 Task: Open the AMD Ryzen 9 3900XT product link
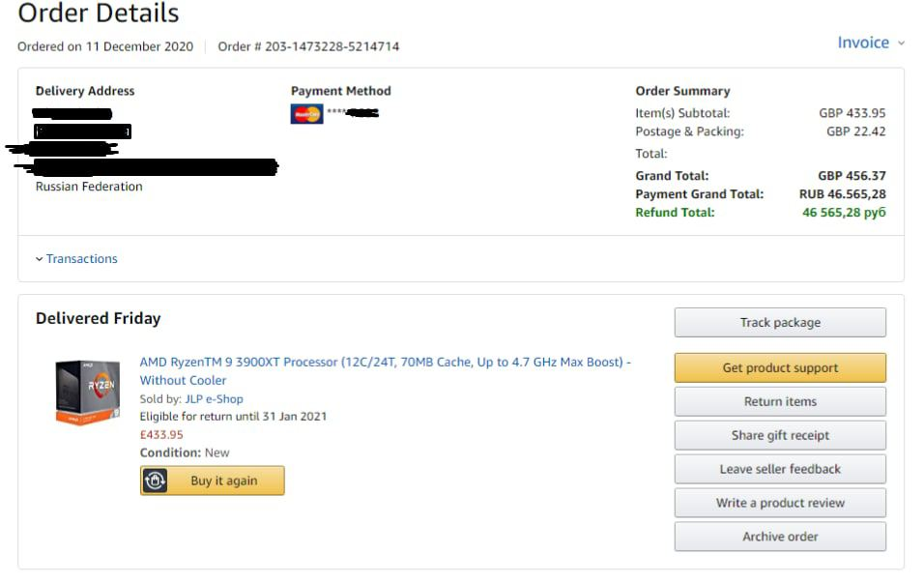tap(385, 363)
